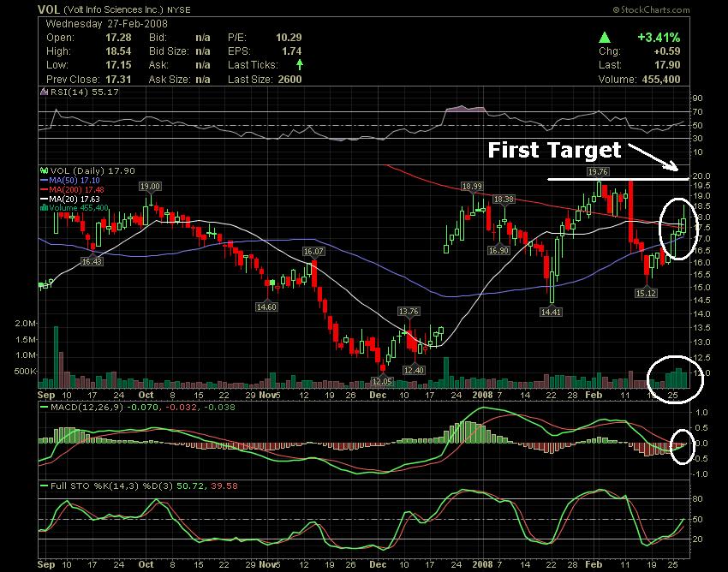Click the header Volume value 455,400
The height and width of the screenshot is (572, 728).
pos(661,79)
